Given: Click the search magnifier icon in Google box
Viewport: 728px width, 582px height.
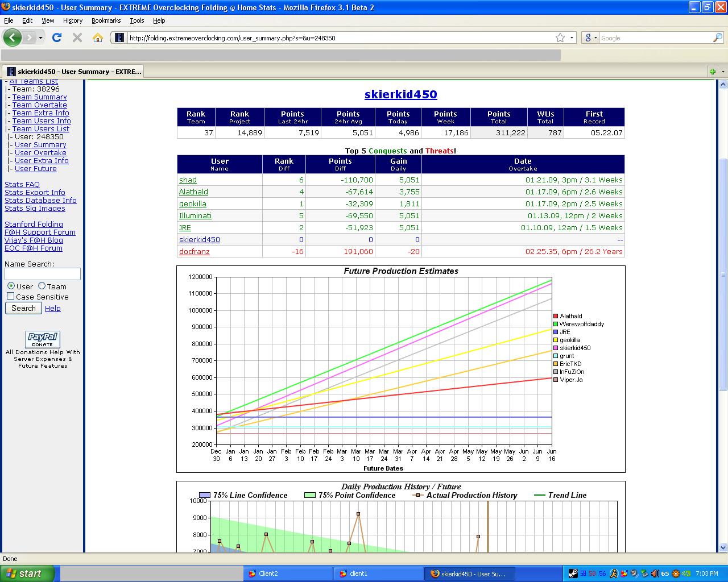Looking at the screenshot, I should 717,38.
